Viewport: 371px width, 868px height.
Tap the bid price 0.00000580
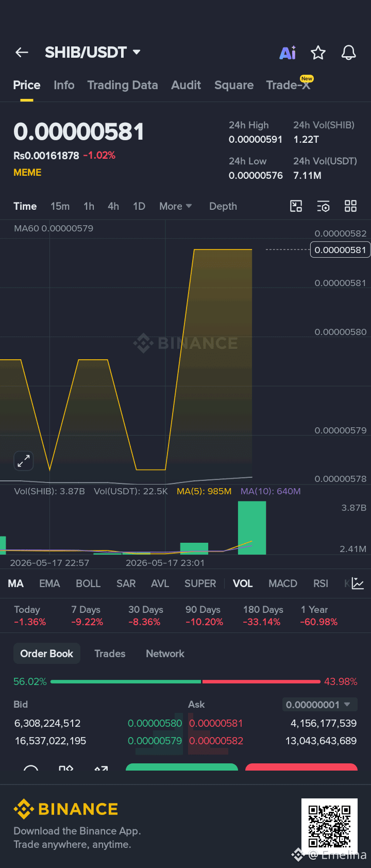point(155,723)
